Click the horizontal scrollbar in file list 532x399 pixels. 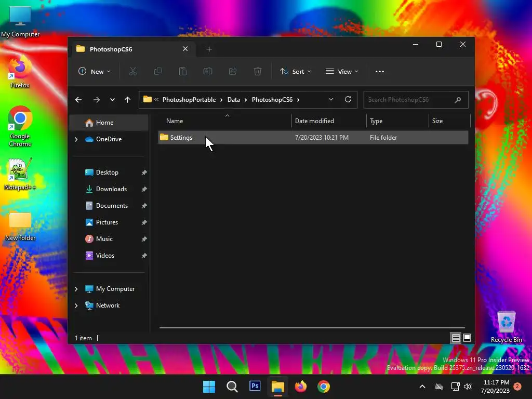(x=312, y=328)
